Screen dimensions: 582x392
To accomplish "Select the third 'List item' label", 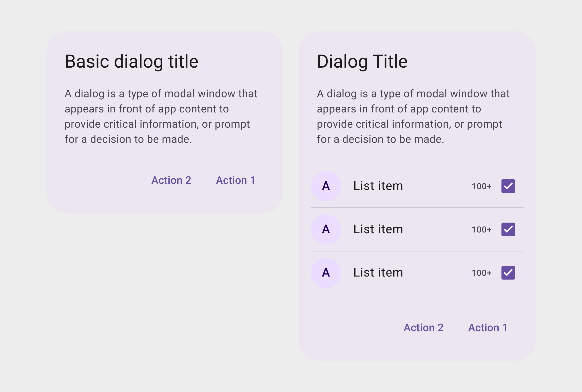I will pos(378,272).
